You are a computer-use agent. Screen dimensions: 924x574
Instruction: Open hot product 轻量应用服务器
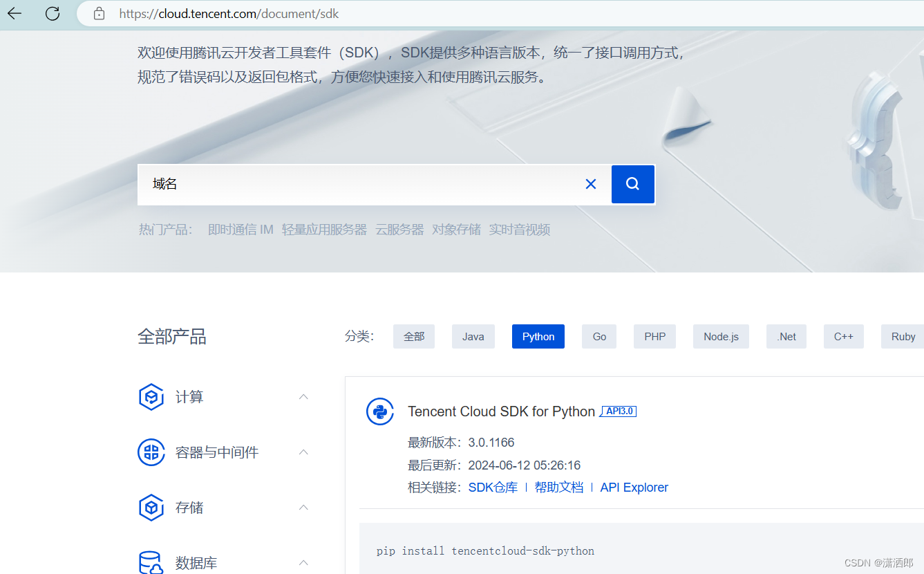(324, 230)
